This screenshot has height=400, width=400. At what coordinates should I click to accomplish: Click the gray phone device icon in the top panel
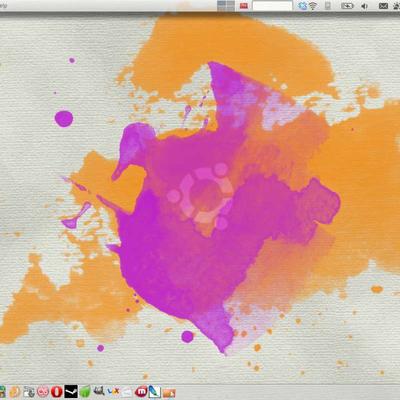tap(328, 6)
